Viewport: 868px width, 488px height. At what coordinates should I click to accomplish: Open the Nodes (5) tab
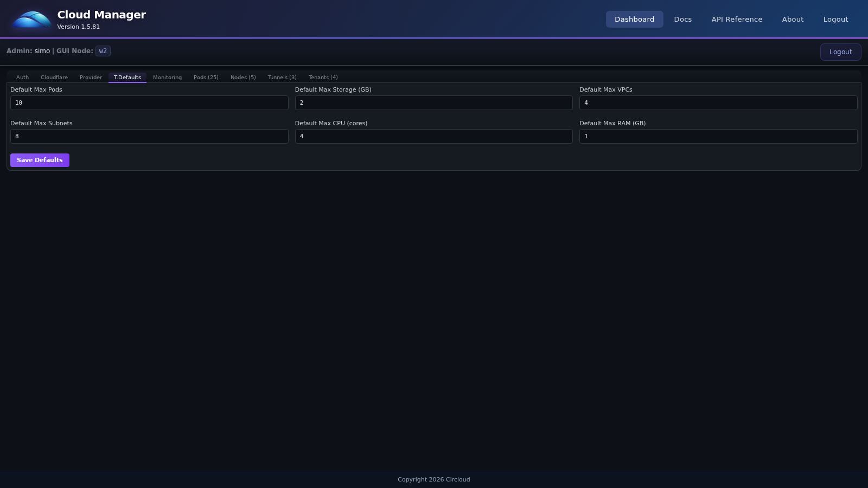click(x=242, y=77)
